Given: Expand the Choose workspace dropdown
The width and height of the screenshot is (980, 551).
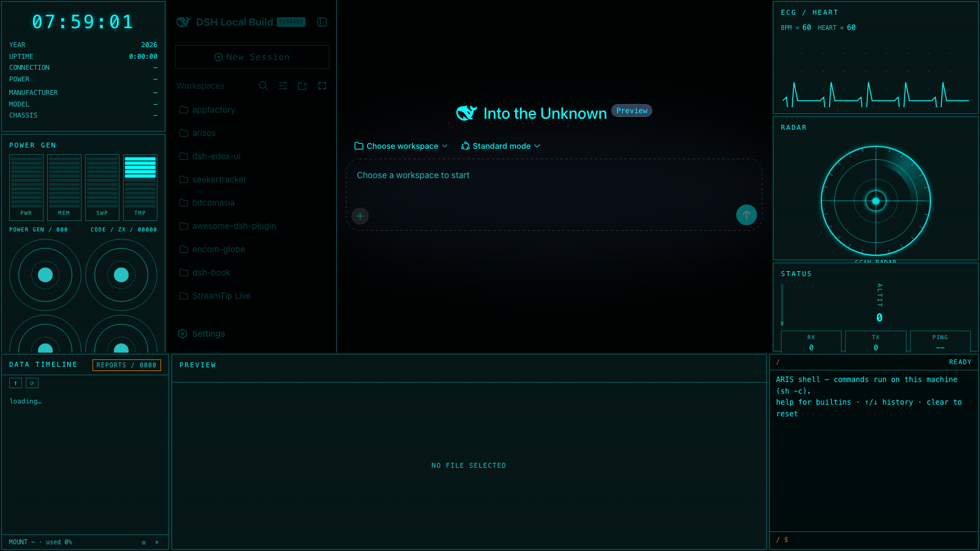Looking at the screenshot, I should click(401, 146).
